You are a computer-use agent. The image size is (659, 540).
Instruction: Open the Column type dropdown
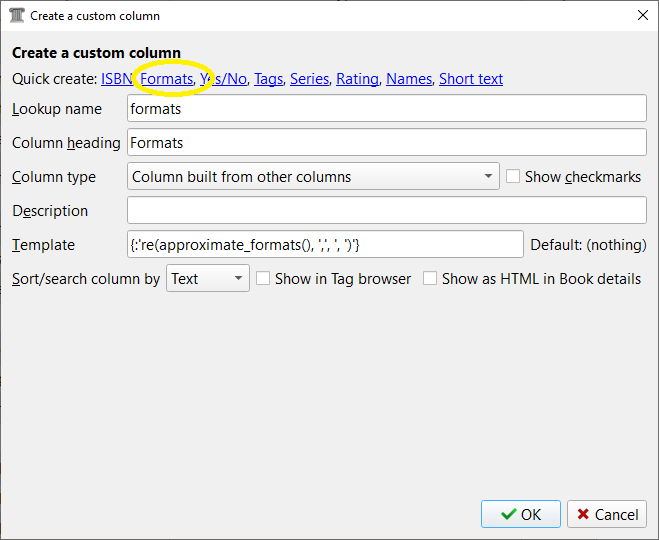coord(313,177)
